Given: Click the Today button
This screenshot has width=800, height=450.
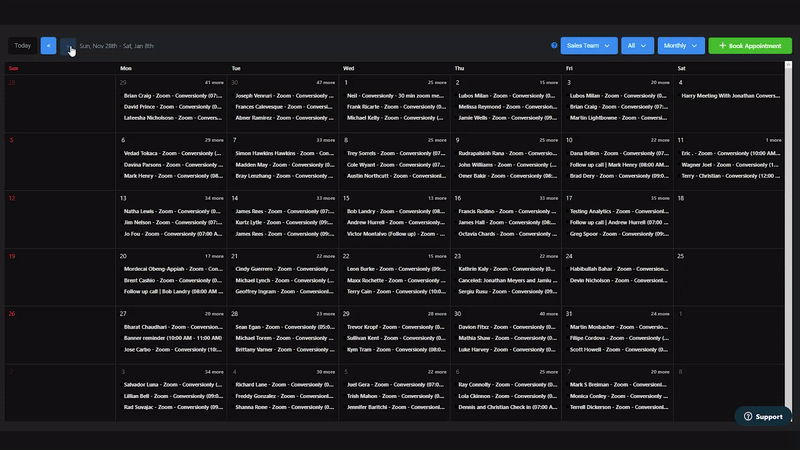Looking at the screenshot, I should click(22, 45).
